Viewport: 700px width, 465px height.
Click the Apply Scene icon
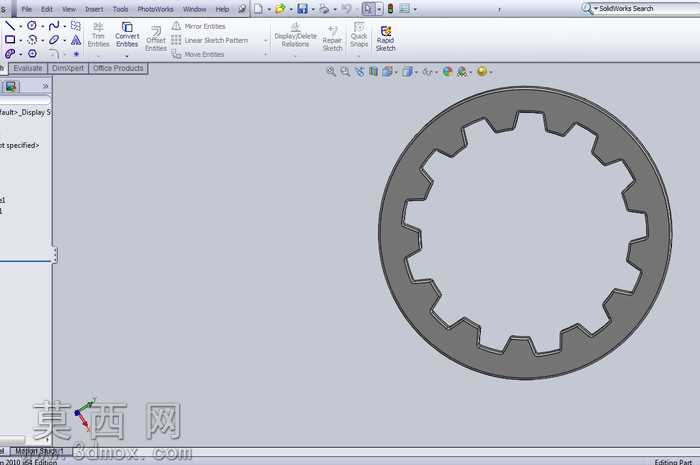coord(462,71)
